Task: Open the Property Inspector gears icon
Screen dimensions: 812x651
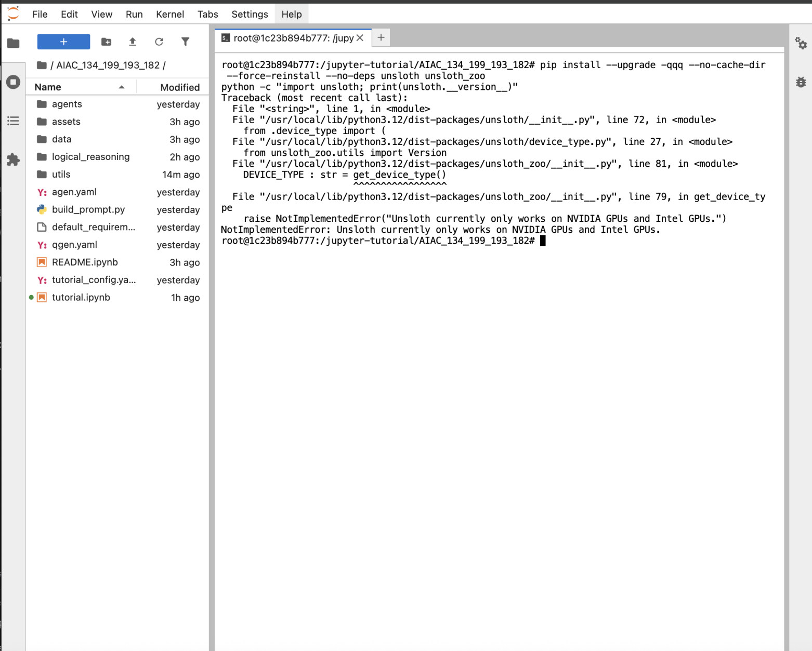Action: coord(801,43)
